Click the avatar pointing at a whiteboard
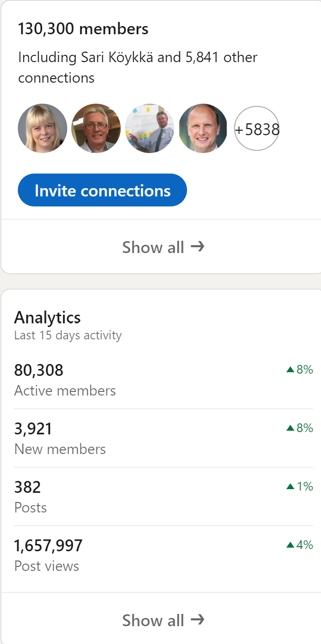 (150, 128)
